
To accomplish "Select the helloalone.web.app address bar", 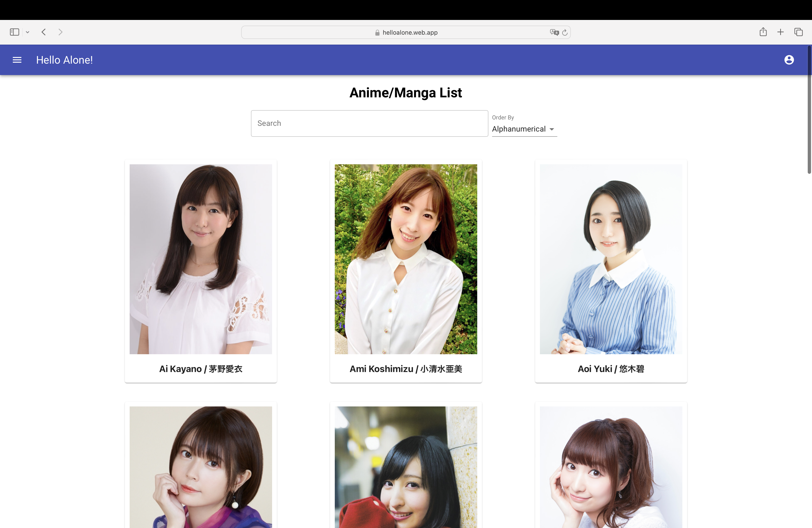I will coord(406,32).
